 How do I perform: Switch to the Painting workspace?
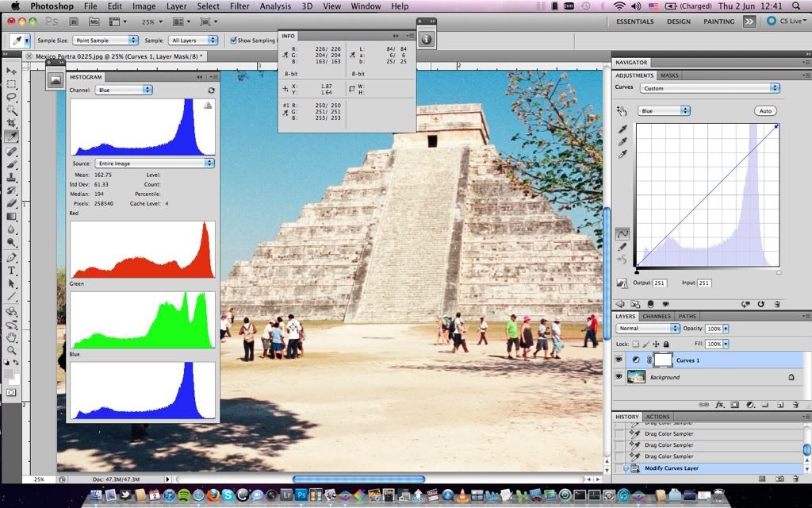(718, 21)
